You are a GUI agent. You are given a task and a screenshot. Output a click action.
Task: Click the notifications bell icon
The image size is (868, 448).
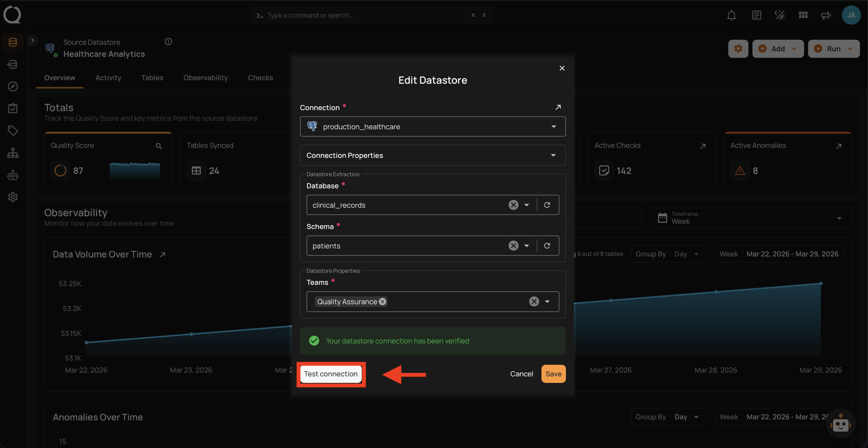click(731, 15)
